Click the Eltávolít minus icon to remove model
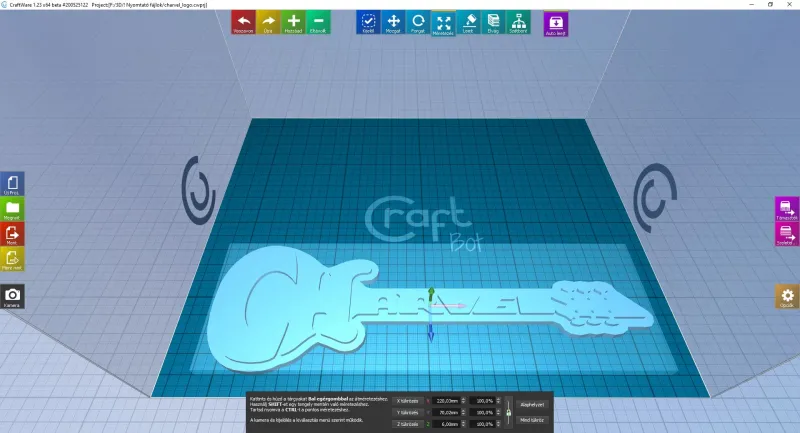This screenshot has height=433, width=800. tap(318, 22)
